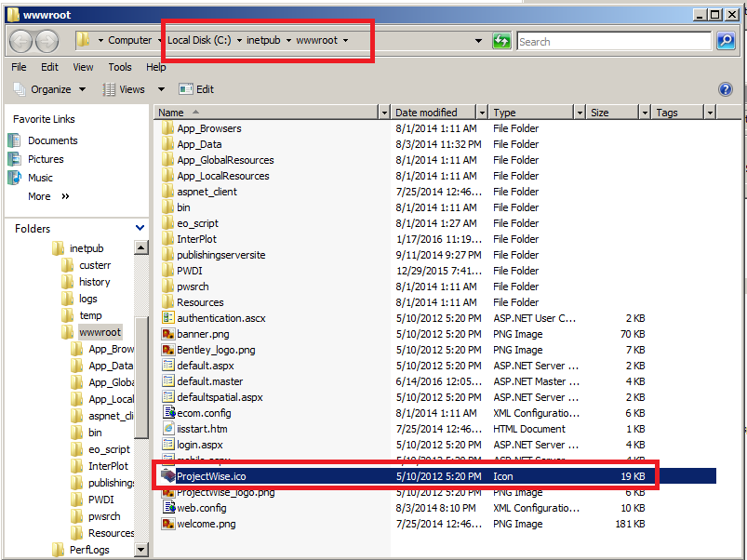The width and height of the screenshot is (747, 560).
Task: Select the default.master file icon
Action: (168, 381)
